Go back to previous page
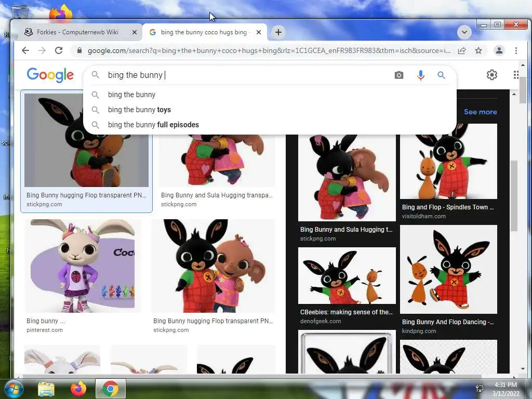Screen dimensions: 532x399 coord(25,50)
